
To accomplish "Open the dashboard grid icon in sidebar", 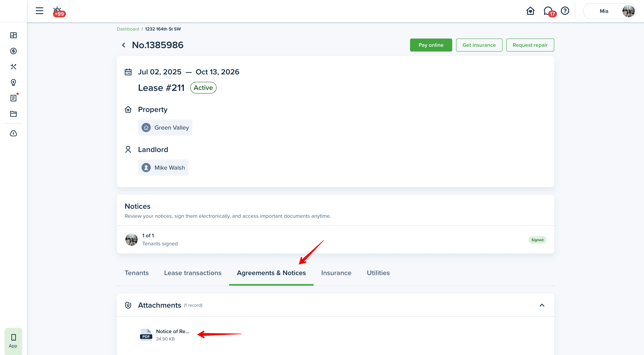I will click(x=13, y=35).
